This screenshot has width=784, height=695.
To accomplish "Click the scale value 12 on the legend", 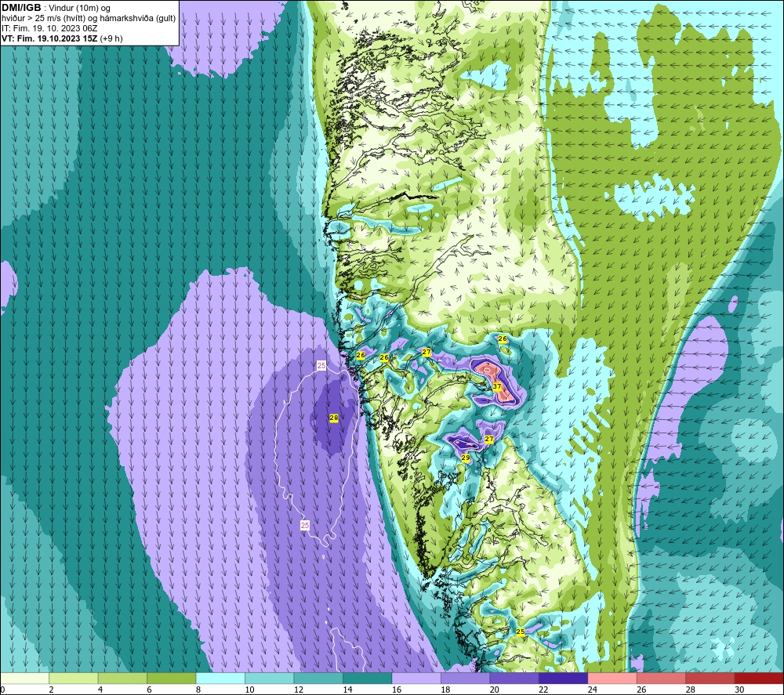I will click(299, 690).
